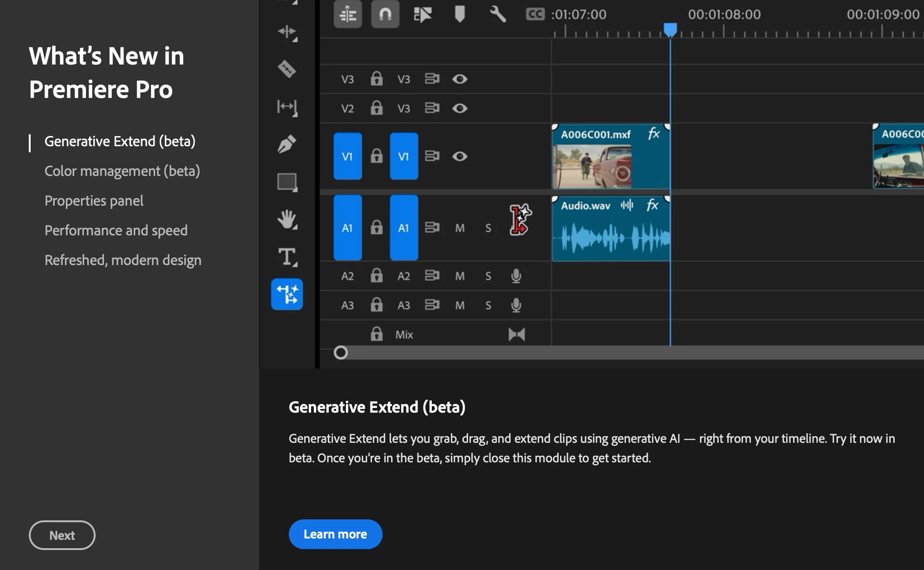The width and height of the screenshot is (924, 570).
Task: Select the Slip tool icon
Action: [x=287, y=107]
